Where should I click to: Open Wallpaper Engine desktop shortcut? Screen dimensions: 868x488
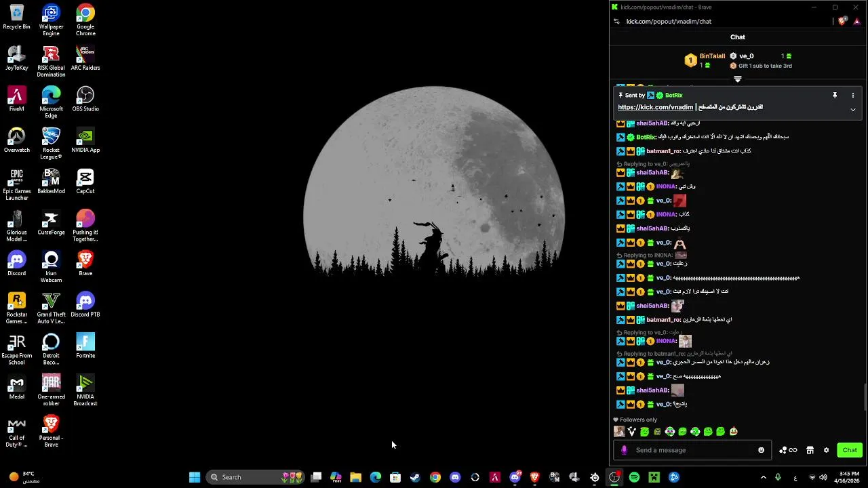[x=51, y=20]
